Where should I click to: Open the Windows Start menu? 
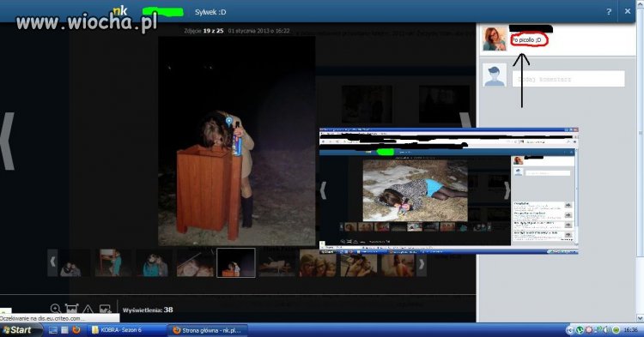[x=20, y=330]
